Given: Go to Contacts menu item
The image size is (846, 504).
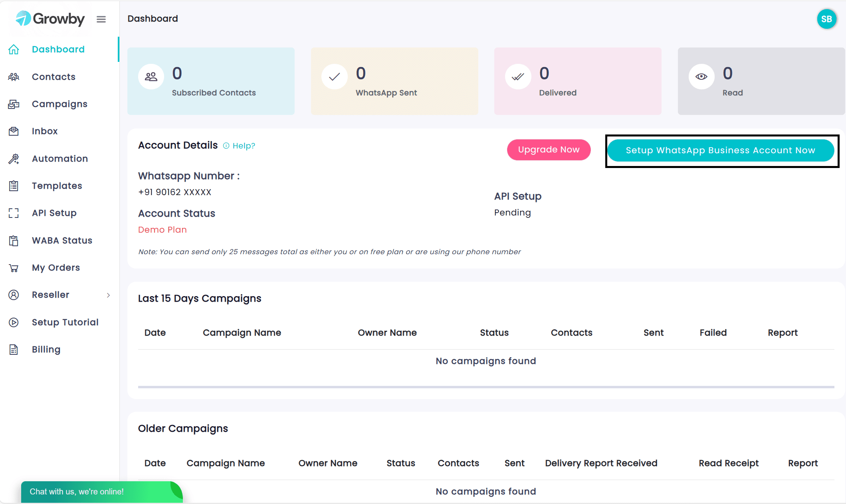Looking at the screenshot, I should (x=53, y=77).
